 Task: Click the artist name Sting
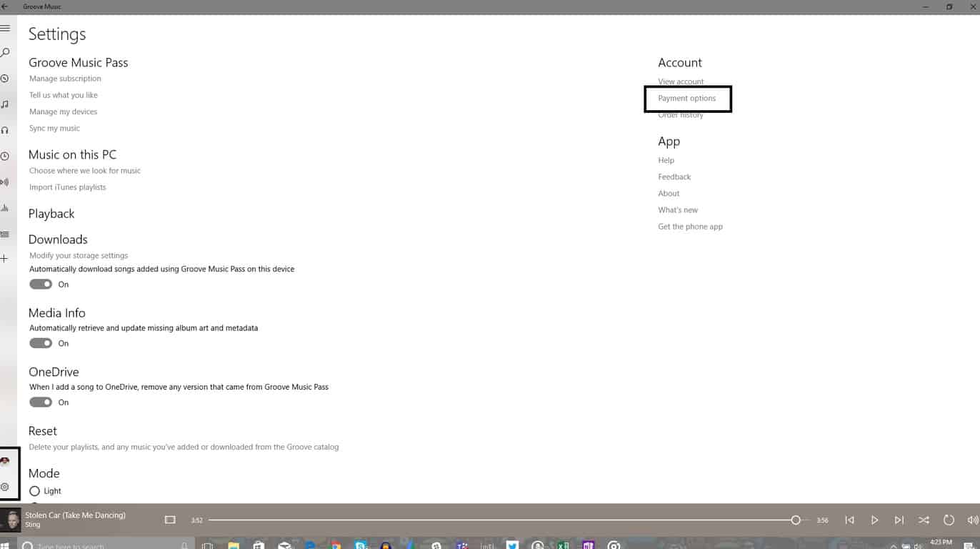(33, 525)
